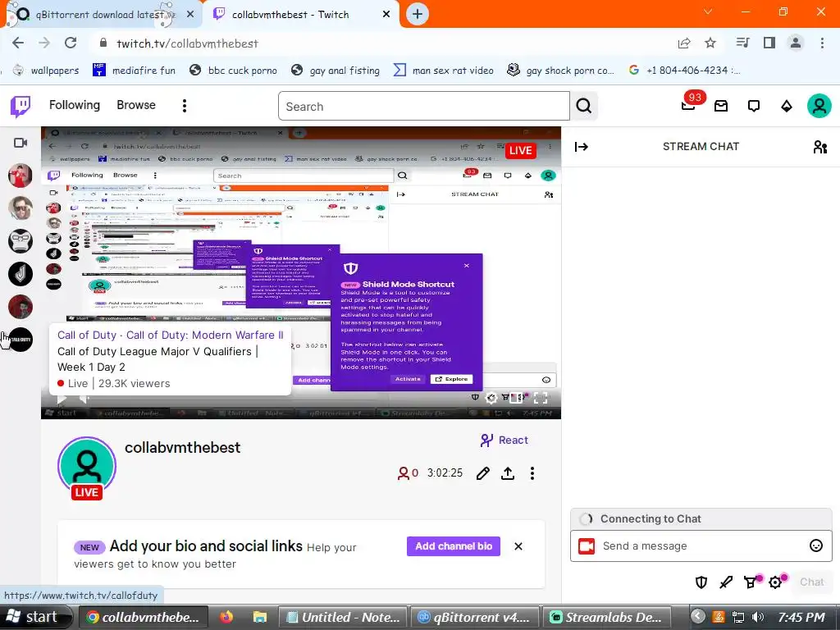This screenshot has height=630, width=840.
Task: Click the Add channel bio button
Action: 453,546
